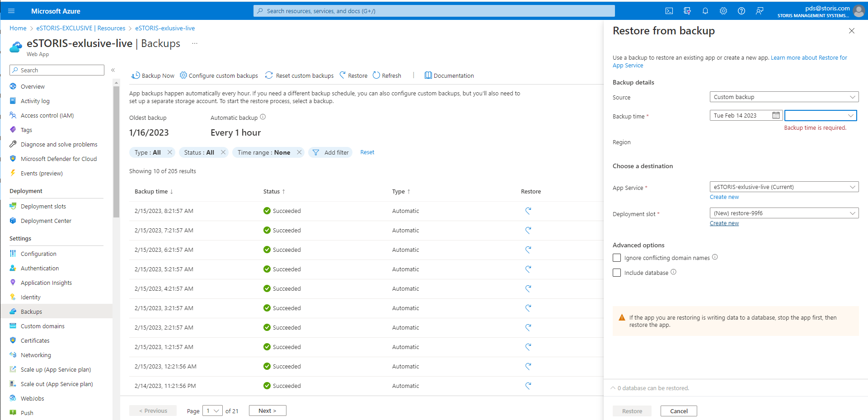
Task: Expand the Source dropdown
Action: (784, 97)
